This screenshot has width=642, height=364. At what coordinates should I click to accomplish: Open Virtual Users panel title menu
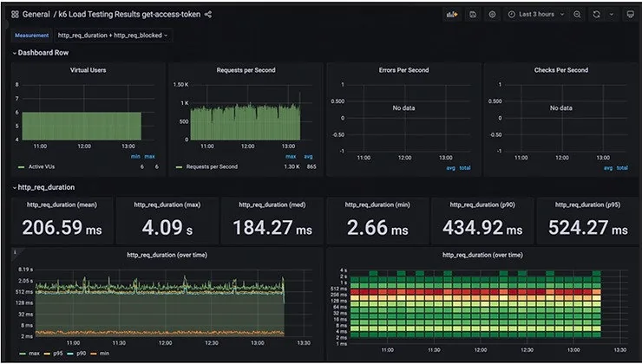coord(88,70)
